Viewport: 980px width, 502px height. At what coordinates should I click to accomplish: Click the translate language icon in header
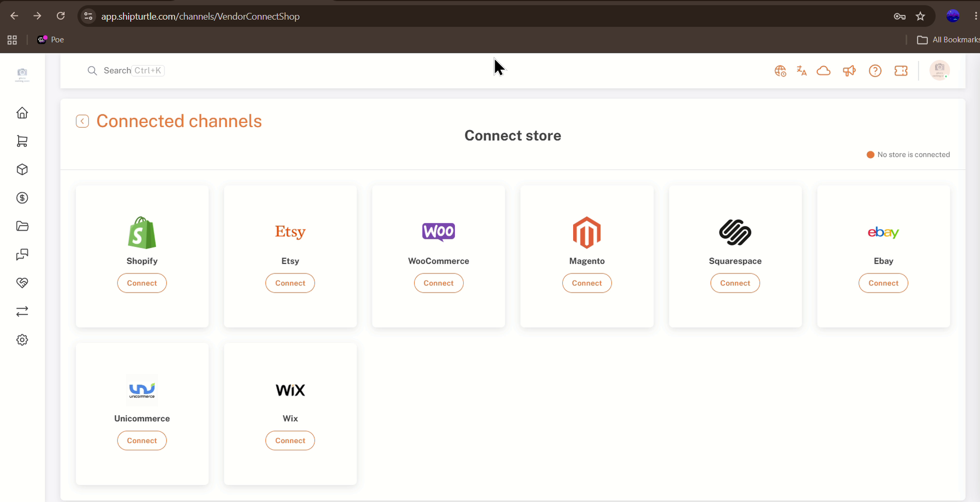point(802,71)
